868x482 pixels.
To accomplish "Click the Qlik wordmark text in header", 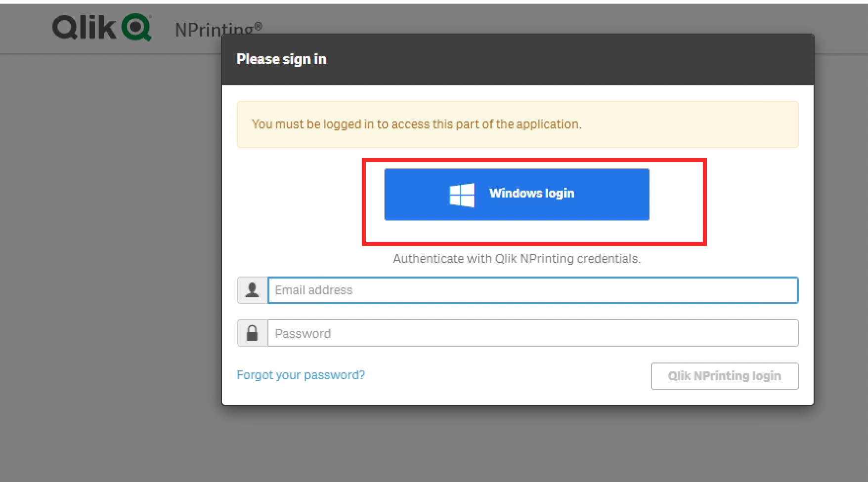I will [x=84, y=27].
